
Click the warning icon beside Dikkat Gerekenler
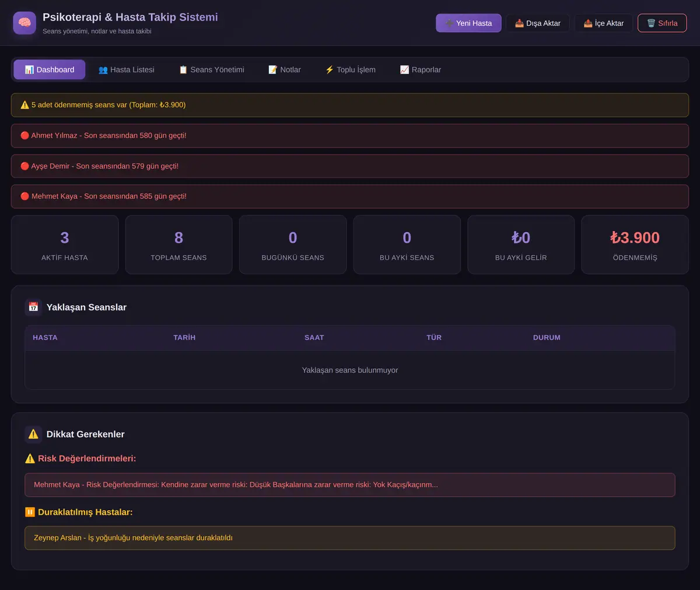33,434
